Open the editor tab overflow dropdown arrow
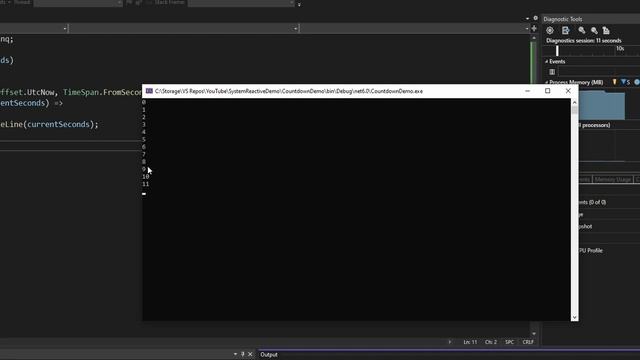Viewport: 640px width, 360px height. pyautogui.click(x=527, y=18)
